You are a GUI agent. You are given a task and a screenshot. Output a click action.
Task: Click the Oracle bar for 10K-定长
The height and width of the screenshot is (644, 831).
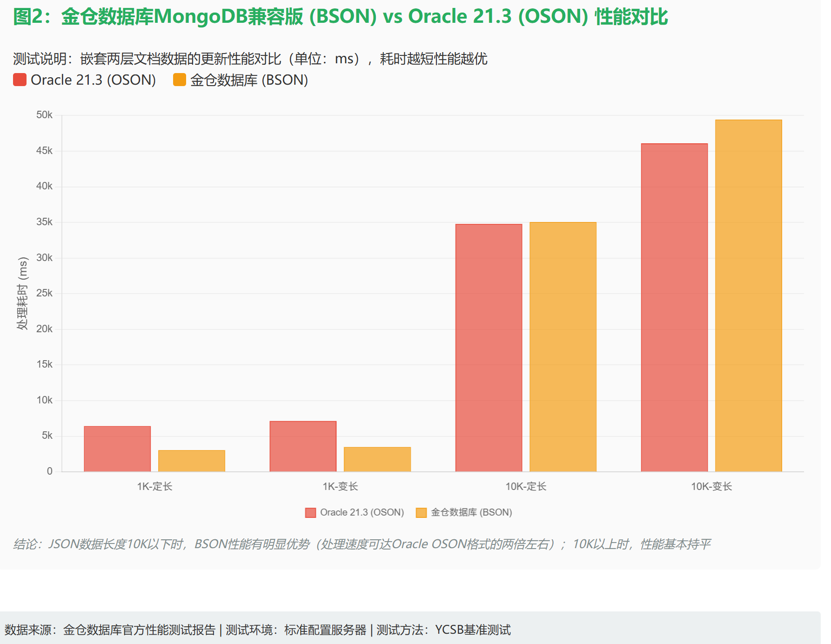(x=489, y=348)
